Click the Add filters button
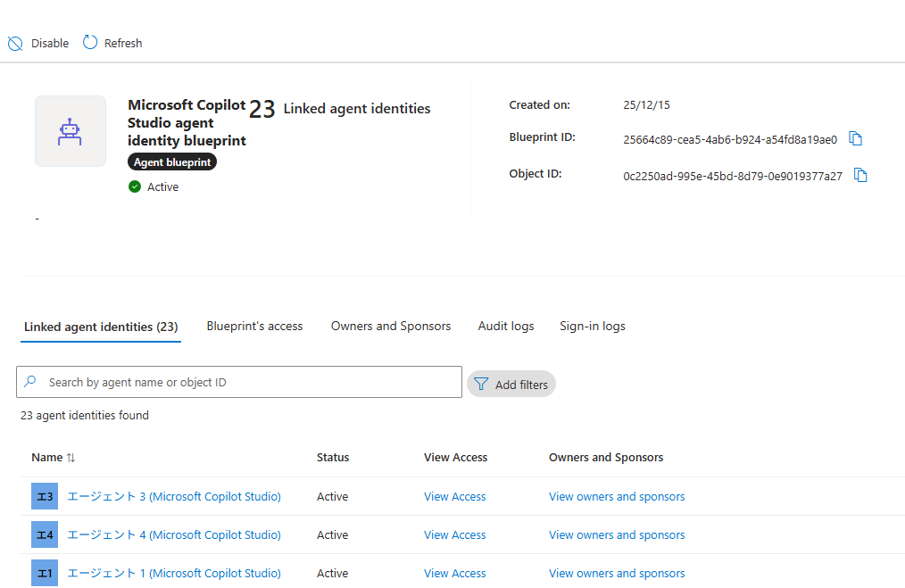 click(x=511, y=385)
